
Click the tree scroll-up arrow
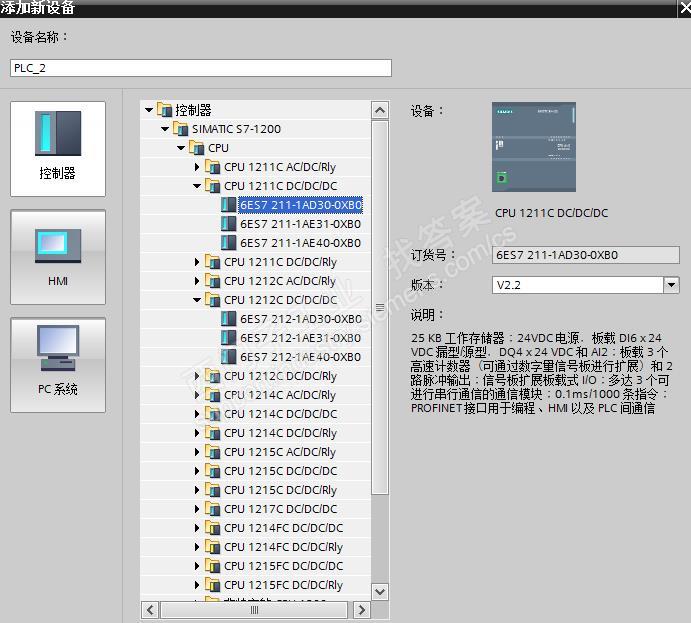pyautogui.click(x=380, y=110)
